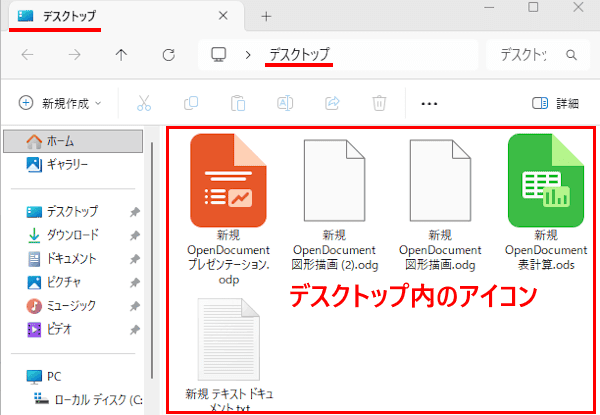
Task: Go up one folder level
Action: click(x=121, y=55)
